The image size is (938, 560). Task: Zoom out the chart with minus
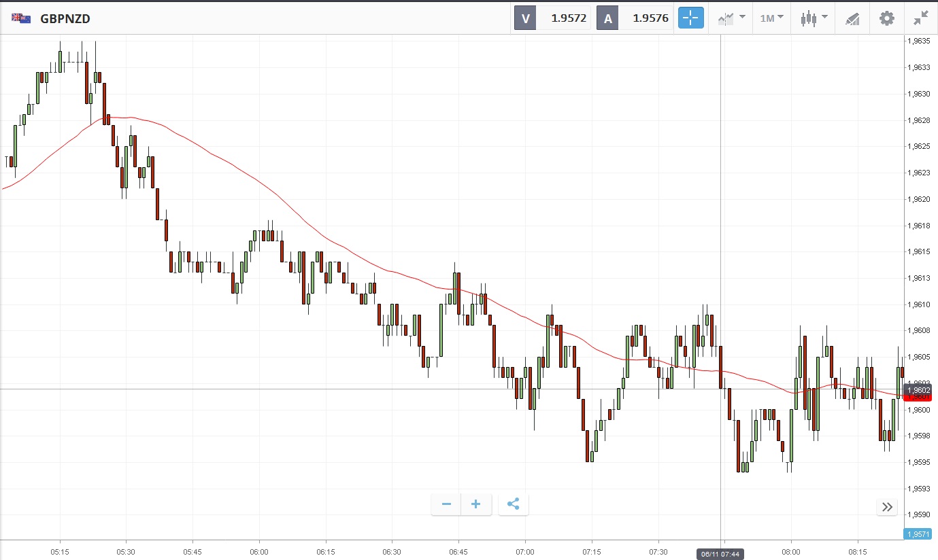[446, 504]
